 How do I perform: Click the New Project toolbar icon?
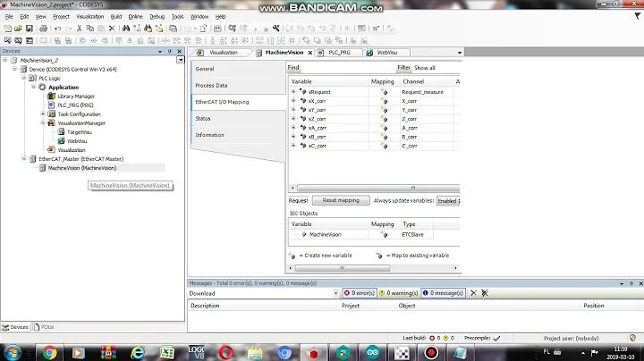(x=7, y=29)
